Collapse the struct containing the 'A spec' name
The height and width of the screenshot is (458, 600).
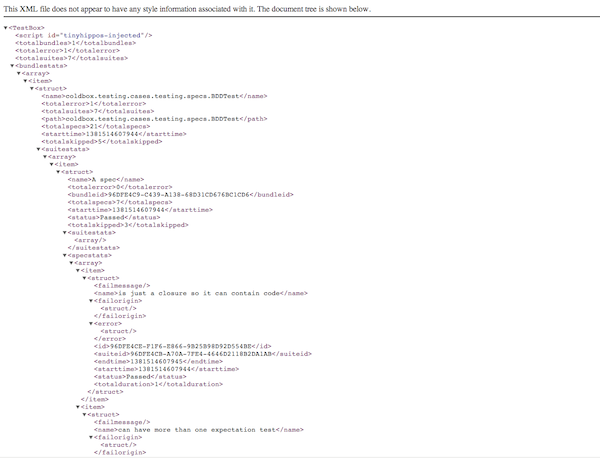[x=58, y=171]
